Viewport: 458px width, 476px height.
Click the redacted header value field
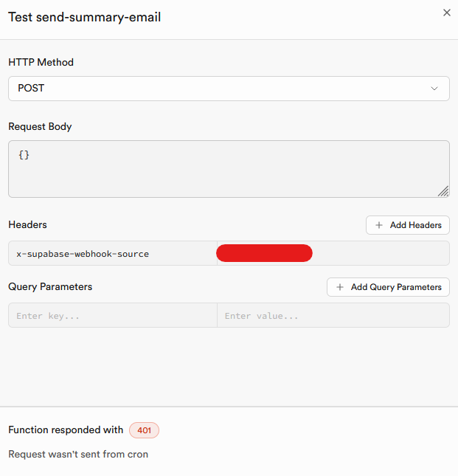tap(332, 254)
